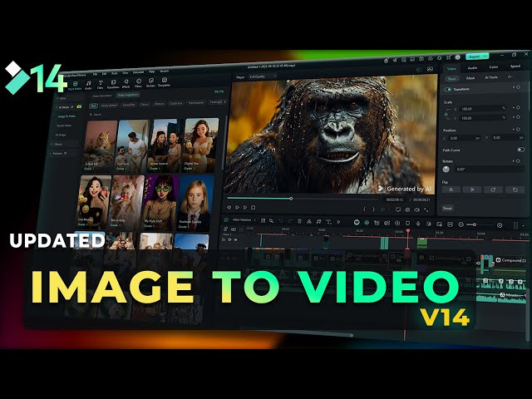The width and height of the screenshot is (532, 399).
Task: Toggle the Rotate keyframe diamond
Action: click(518, 160)
